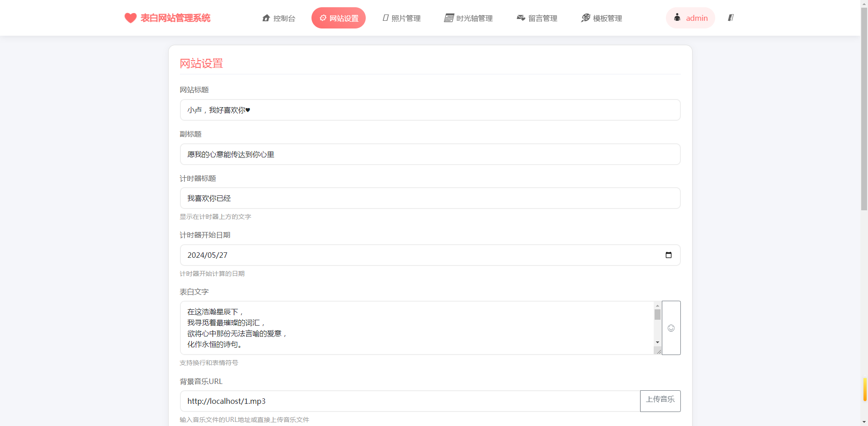Click the 照片管理 photo icon
This screenshot has height=426, width=868.
pyautogui.click(x=386, y=18)
